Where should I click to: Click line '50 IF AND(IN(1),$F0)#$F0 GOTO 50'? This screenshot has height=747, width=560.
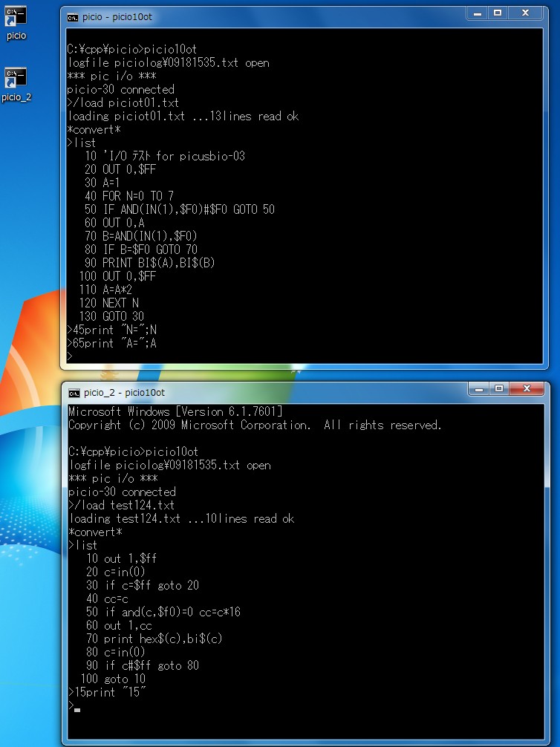pos(180,209)
